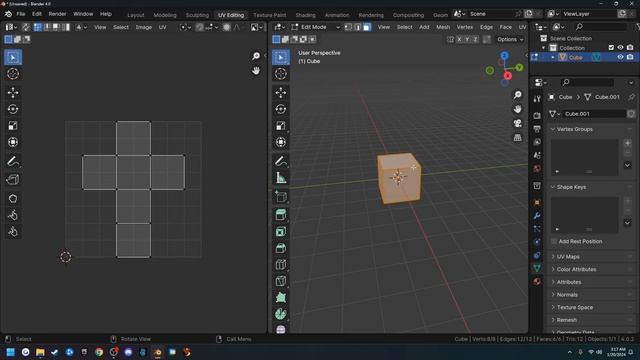
Task: Select the Add Cube tool in 3D viewport
Action: 281,197
